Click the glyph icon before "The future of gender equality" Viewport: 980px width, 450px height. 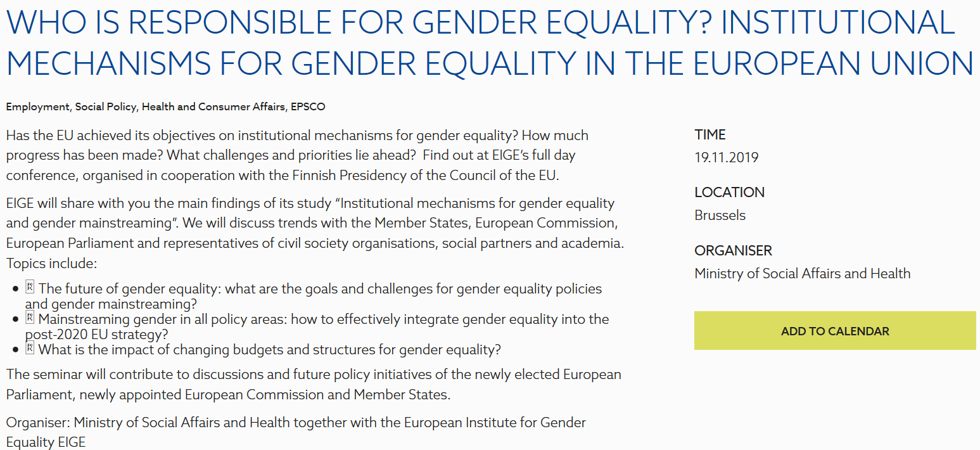30,288
